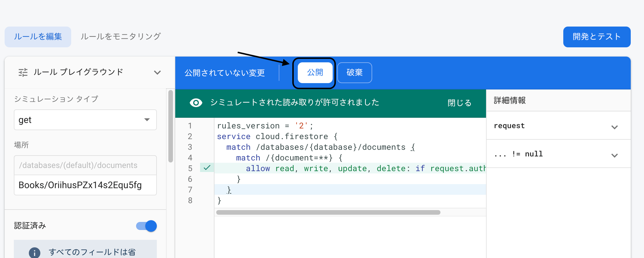Screen dimensions: 644x258
Task: Collapse the ルール プレイグラウンド panel chevron
Action: 157,72
